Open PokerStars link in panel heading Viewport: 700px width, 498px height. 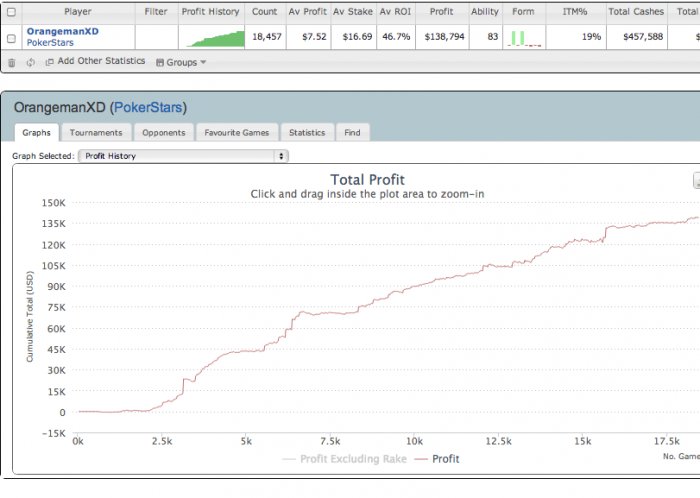(x=148, y=107)
